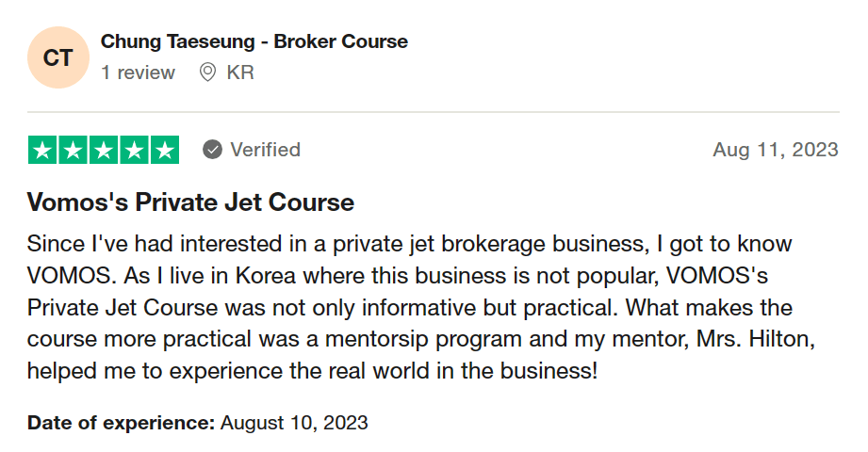Select the KR country label
This screenshot has height=452, width=868.
point(240,73)
